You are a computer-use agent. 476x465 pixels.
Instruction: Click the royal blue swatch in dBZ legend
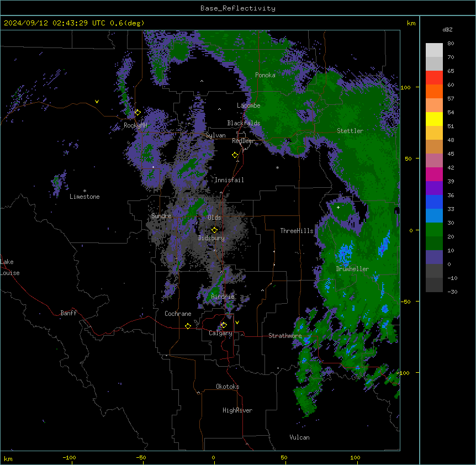click(434, 202)
